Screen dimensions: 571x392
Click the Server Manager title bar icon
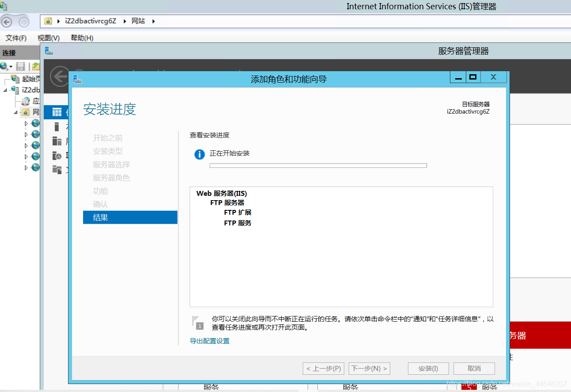[x=49, y=51]
